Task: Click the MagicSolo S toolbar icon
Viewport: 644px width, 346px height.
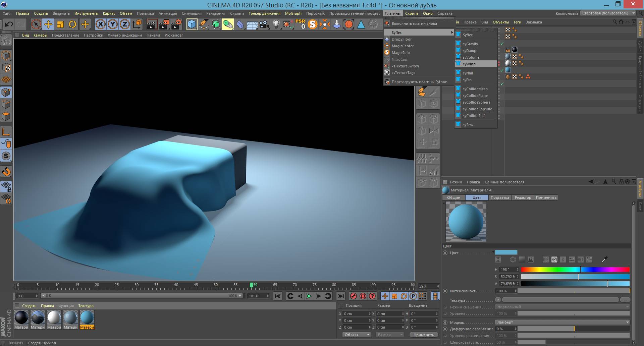Action: 313,24
